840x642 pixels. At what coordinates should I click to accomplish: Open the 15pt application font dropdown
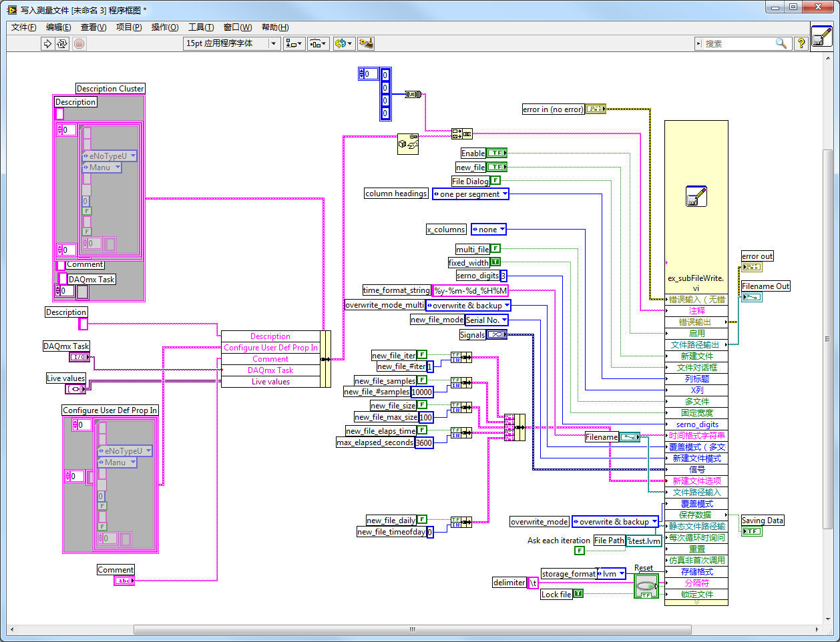coord(231,43)
